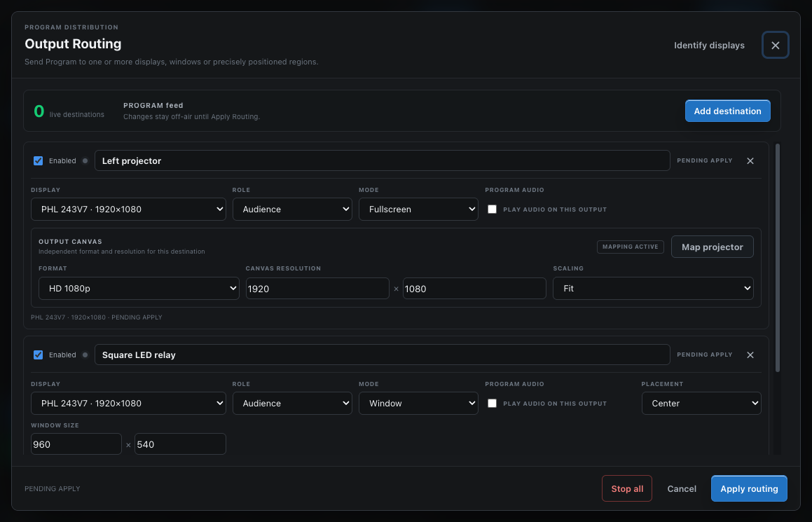Cancel the routing changes

pos(682,489)
